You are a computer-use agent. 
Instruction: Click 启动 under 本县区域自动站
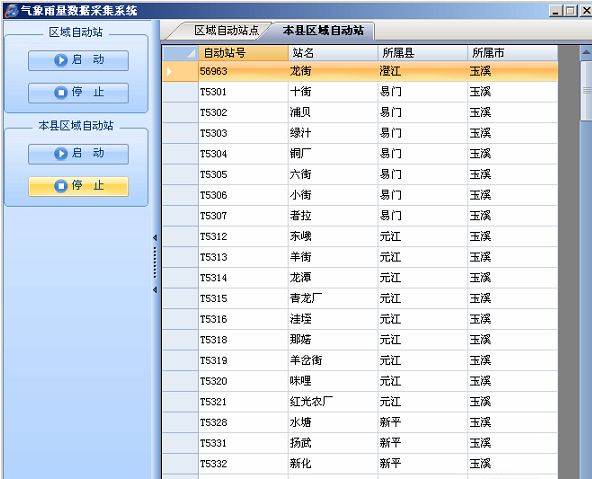coord(78,154)
